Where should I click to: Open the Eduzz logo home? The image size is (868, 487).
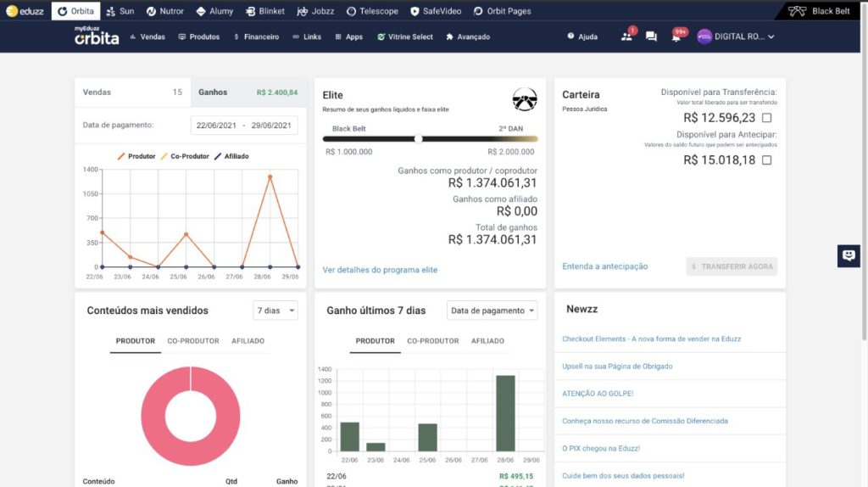(25, 11)
